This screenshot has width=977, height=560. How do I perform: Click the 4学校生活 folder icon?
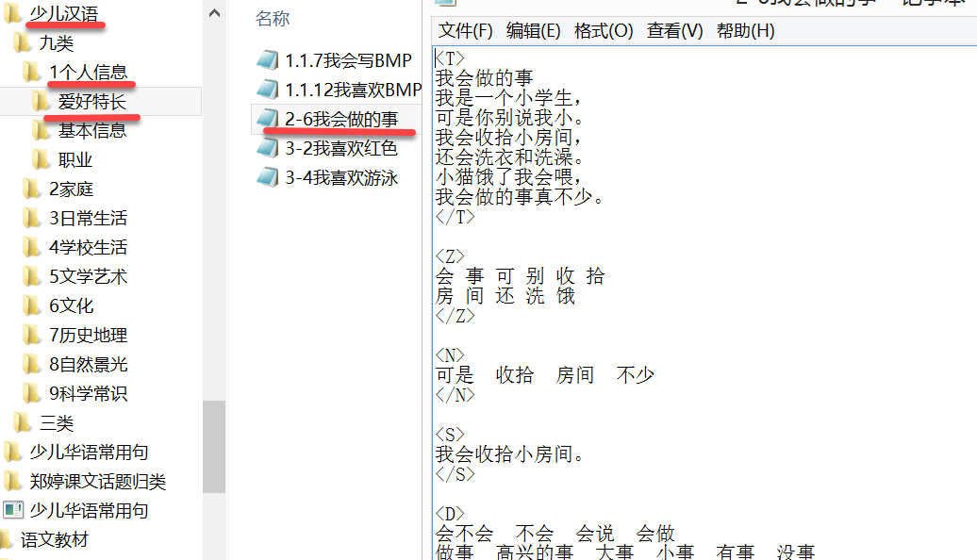(x=32, y=247)
